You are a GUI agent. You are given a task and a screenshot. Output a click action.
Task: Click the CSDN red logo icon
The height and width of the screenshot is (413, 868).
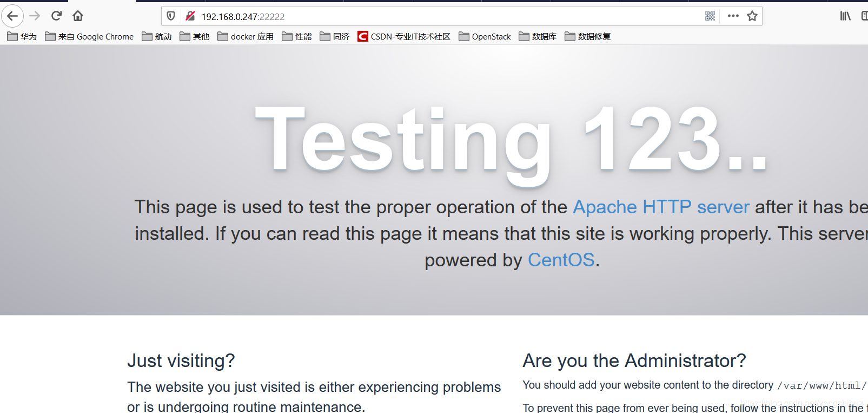362,36
